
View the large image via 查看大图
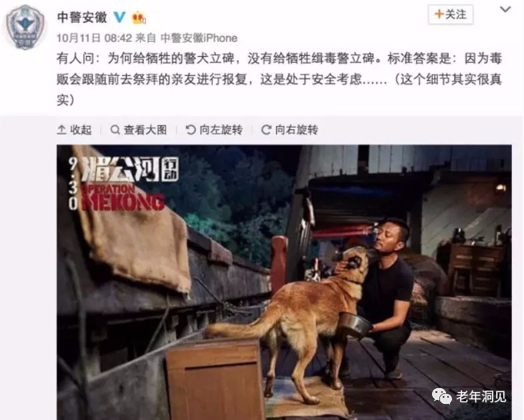click(x=139, y=129)
